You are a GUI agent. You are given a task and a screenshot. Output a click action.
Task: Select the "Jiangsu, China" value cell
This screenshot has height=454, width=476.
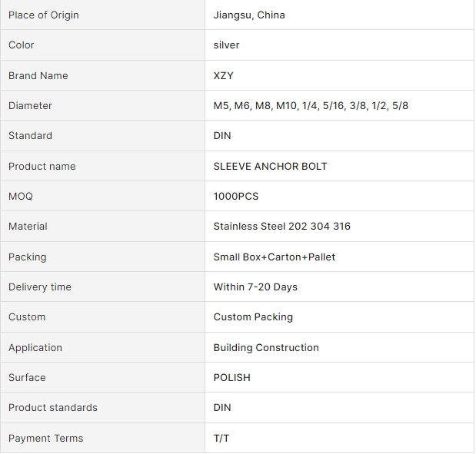pos(249,15)
